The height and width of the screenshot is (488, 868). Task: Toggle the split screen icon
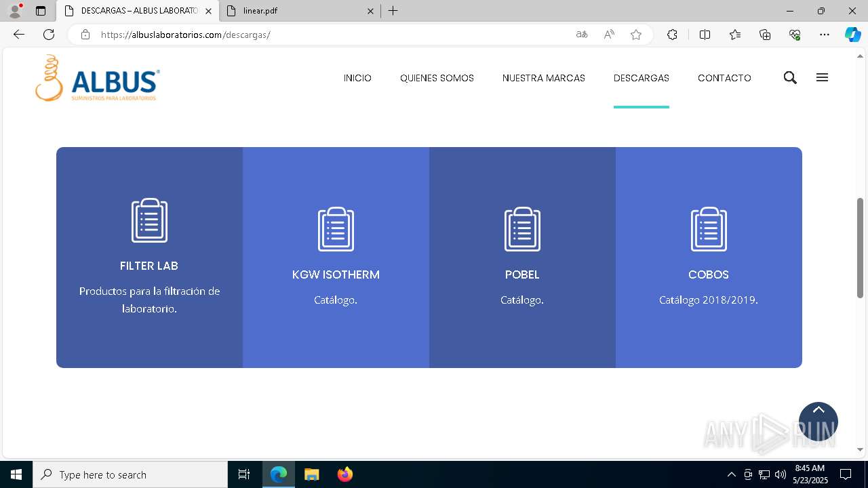point(705,35)
